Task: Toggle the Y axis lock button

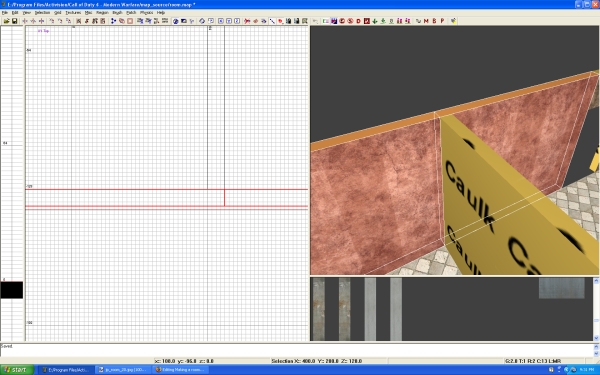Action: point(229,21)
